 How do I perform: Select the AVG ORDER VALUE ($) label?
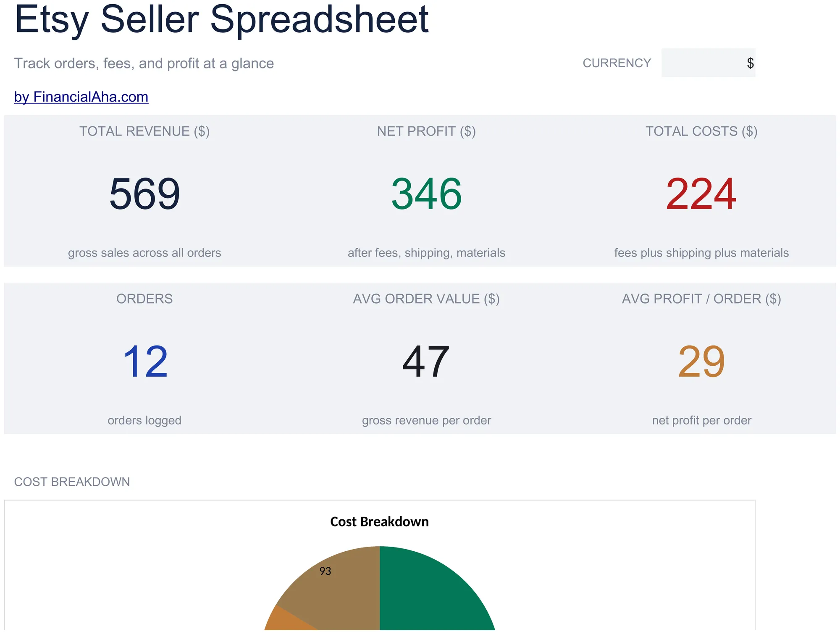pyautogui.click(x=426, y=299)
